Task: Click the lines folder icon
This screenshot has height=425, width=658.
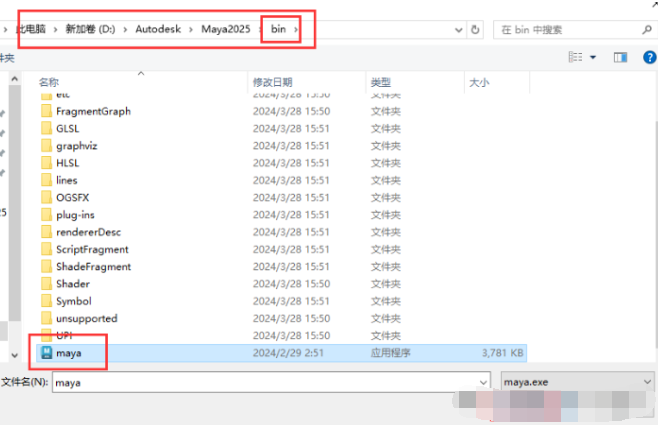Action: click(x=47, y=180)
